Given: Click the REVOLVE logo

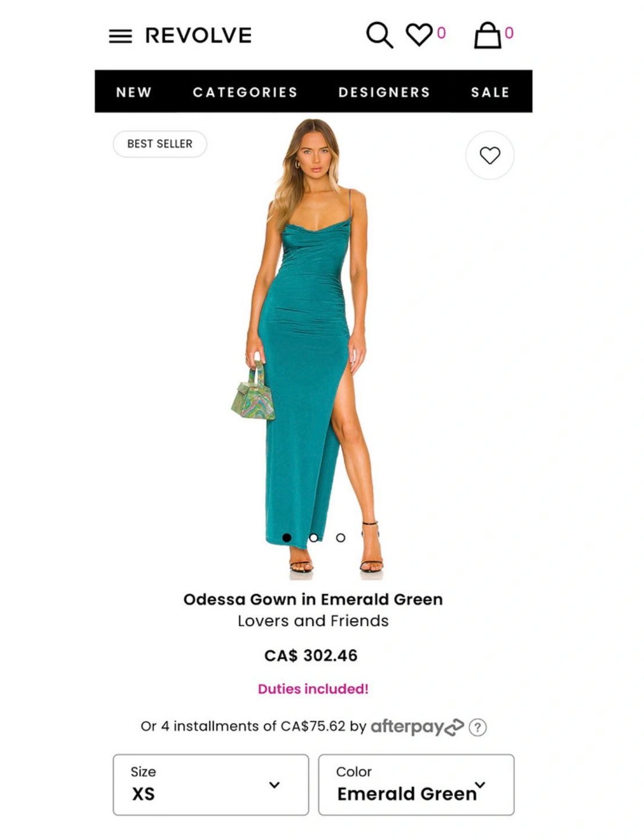Looking at the screenshot, I should click(x=198, y=35).
